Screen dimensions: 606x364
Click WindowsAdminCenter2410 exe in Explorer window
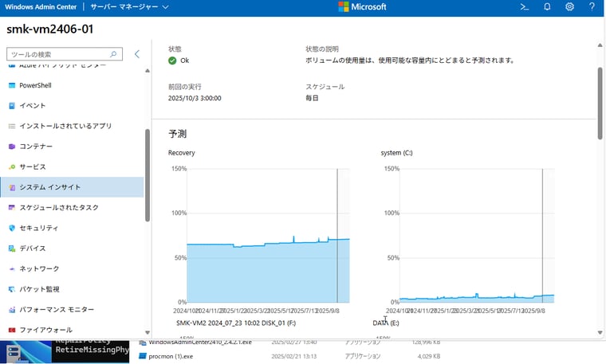coord(200,342)
